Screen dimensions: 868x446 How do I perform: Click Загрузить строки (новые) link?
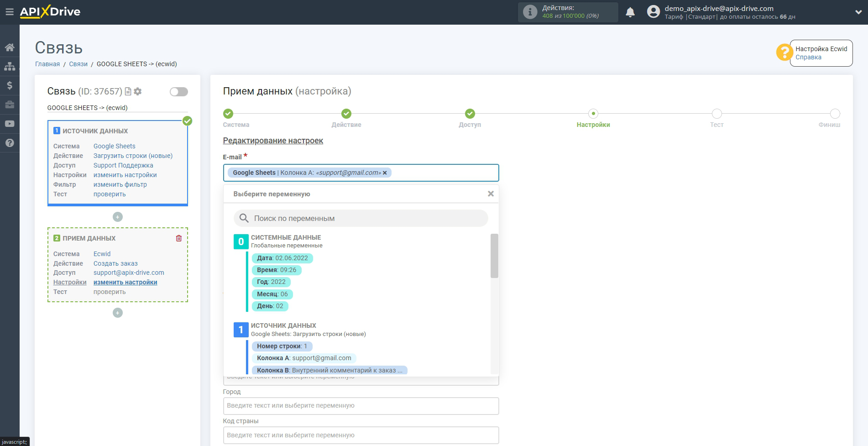point(133,156)
